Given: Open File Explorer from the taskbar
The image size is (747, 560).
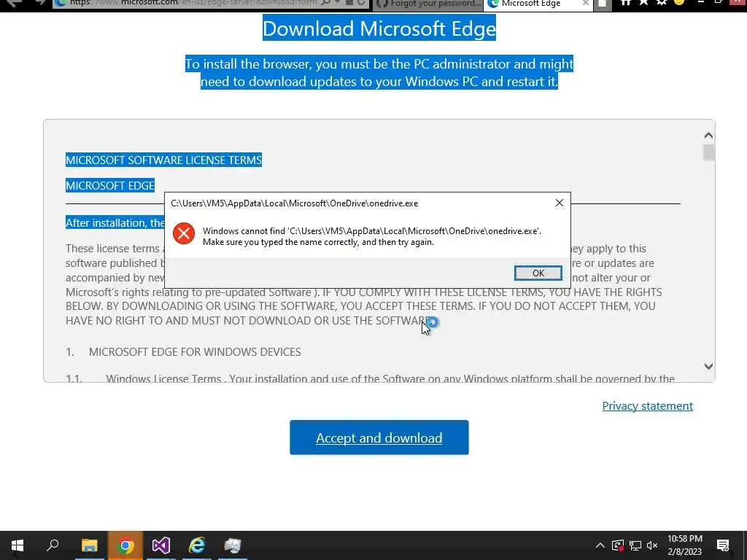Looking at the screenshot, I should 89,545.
